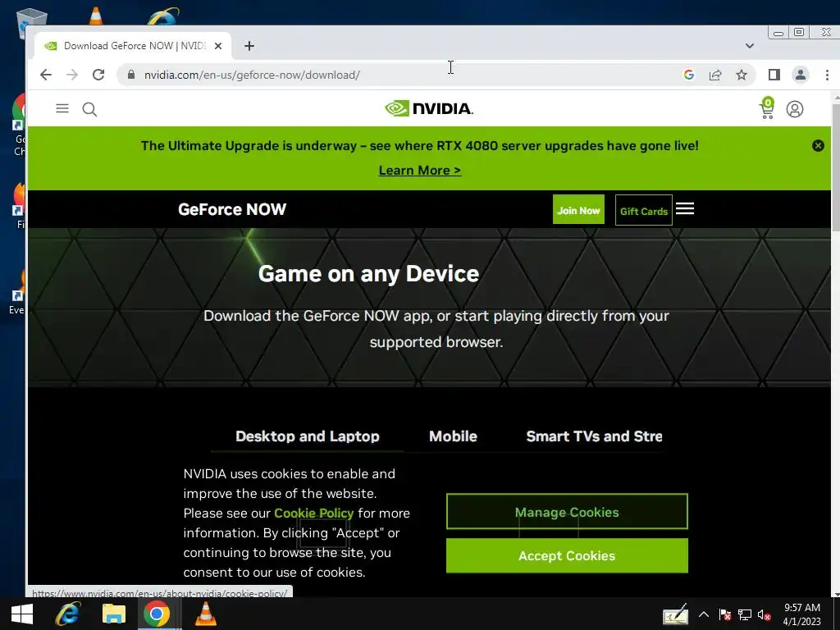The width and height of the screenshot is (840, 630).
Task: Click the muted volume icon
Action: point(765,614)
